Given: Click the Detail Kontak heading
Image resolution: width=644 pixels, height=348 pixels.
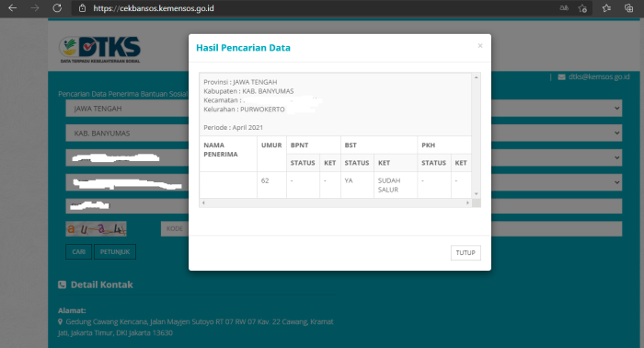Looking at the screenshot, I should (102, 284).
